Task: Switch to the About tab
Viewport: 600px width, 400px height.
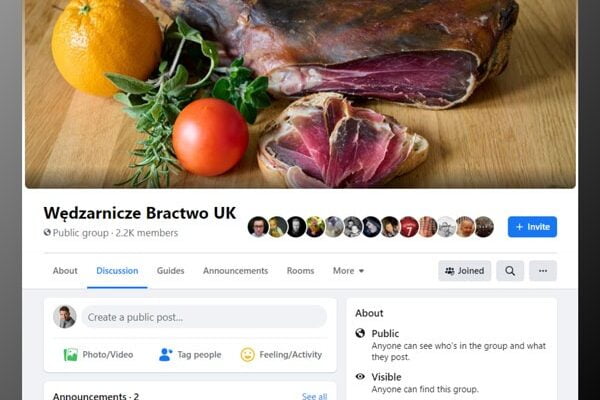Action: (x=65, y=271)
